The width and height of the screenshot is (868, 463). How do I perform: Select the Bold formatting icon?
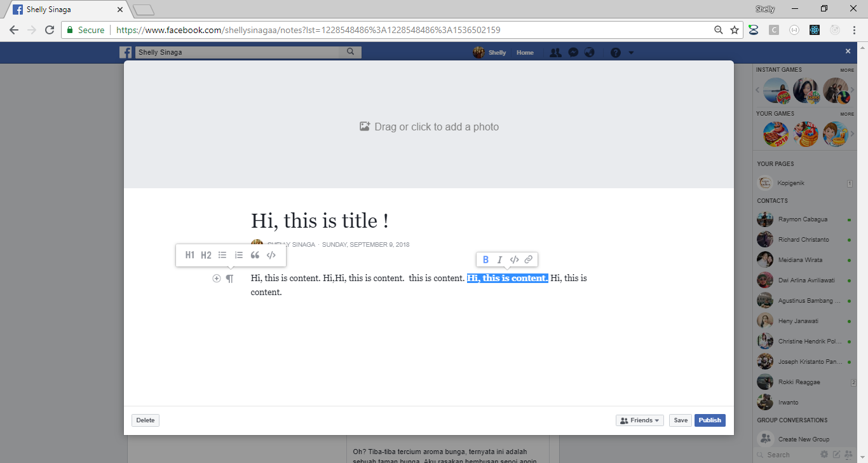(485, 259)
